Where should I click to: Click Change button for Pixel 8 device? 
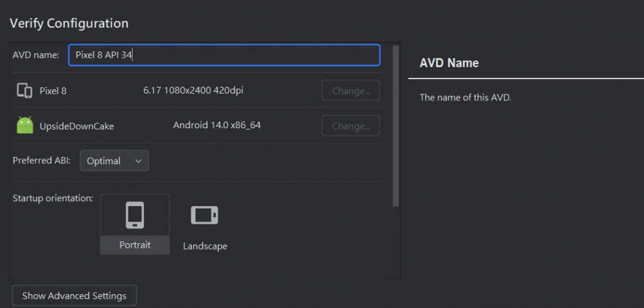click(x=350, y=91)
